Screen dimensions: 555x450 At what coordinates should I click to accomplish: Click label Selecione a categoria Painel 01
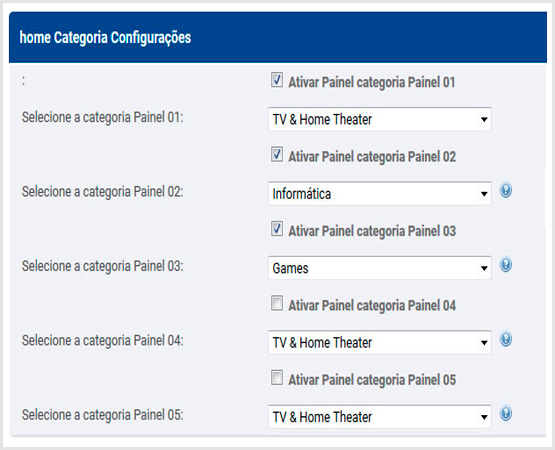[x=103, y=117]
